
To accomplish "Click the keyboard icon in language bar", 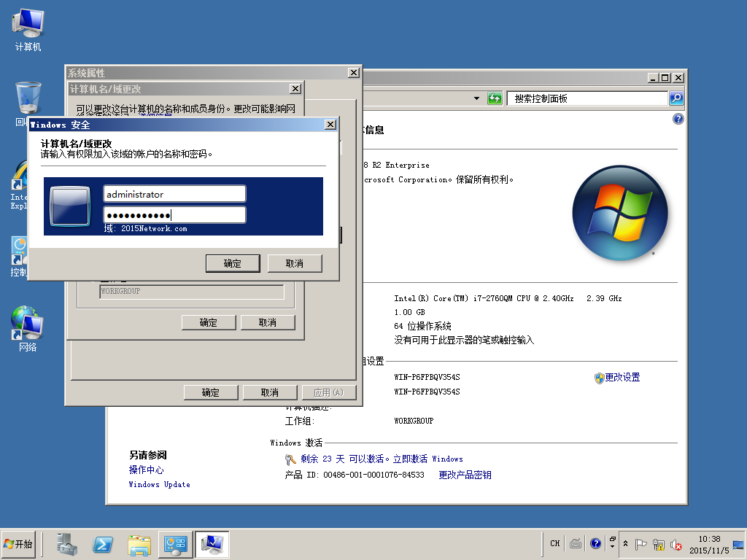I will pyautogui.click(x=576, y=543).
